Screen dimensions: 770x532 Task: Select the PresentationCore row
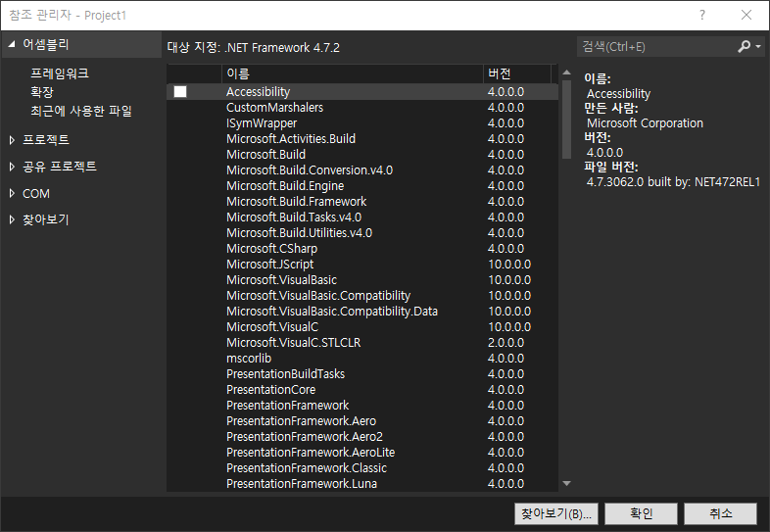coord(362,390)
